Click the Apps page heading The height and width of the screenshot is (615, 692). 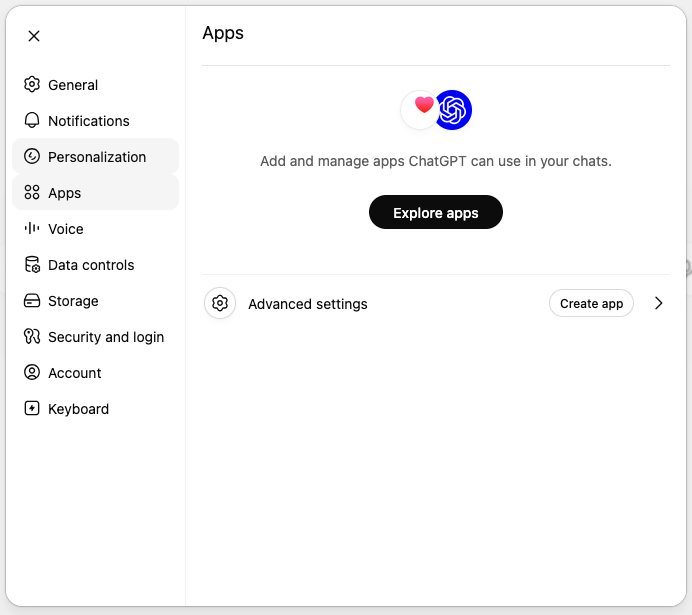223,34
